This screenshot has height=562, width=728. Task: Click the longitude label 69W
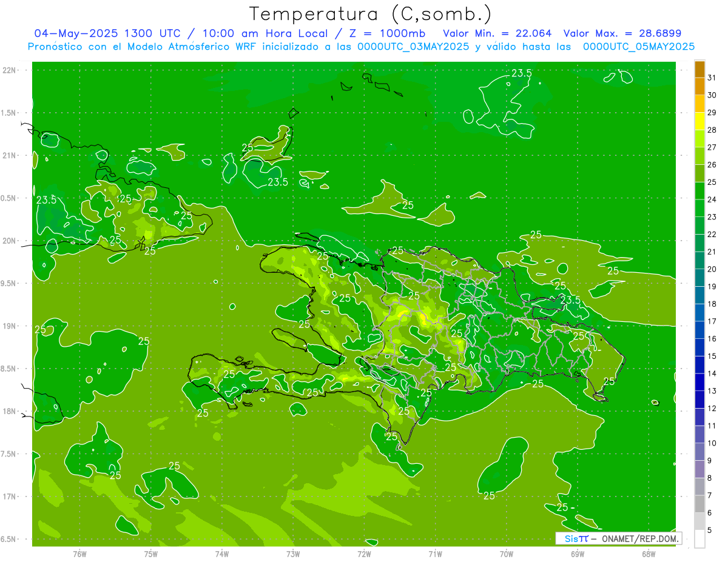[x=578, y=554]
